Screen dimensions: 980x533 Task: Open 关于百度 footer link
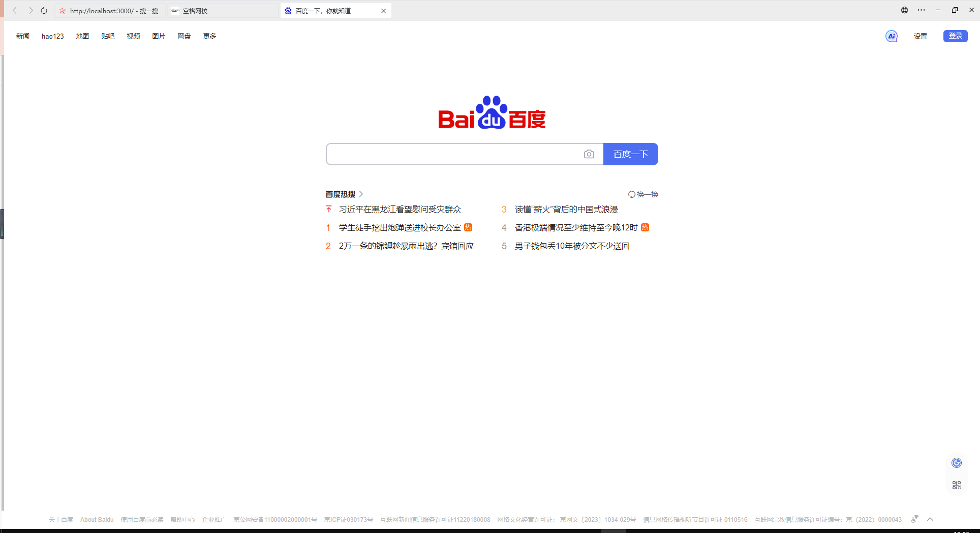point(61,520)
